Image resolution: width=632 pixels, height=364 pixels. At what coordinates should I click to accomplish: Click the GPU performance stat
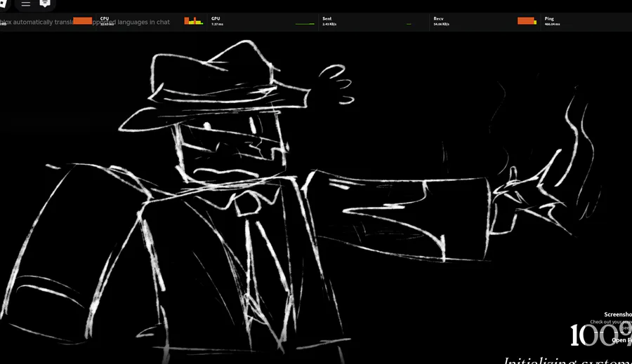click(217, 21)
